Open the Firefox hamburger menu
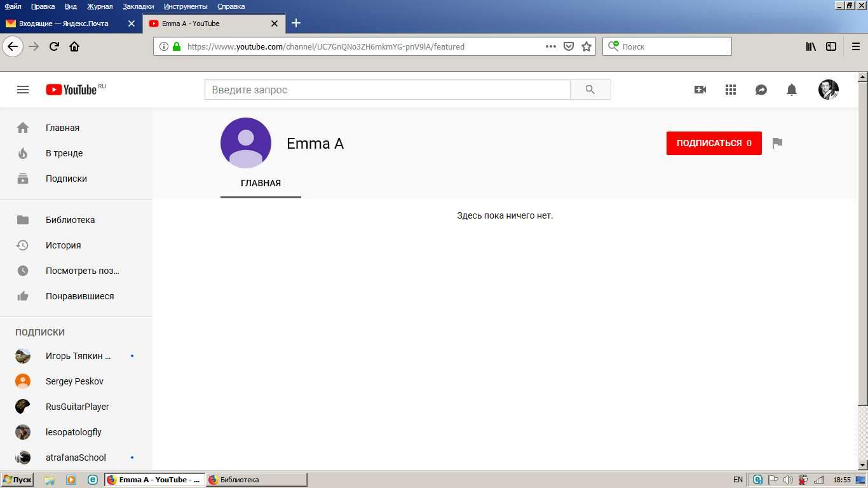This screenshot has height=488, width=868. point(856,46)
